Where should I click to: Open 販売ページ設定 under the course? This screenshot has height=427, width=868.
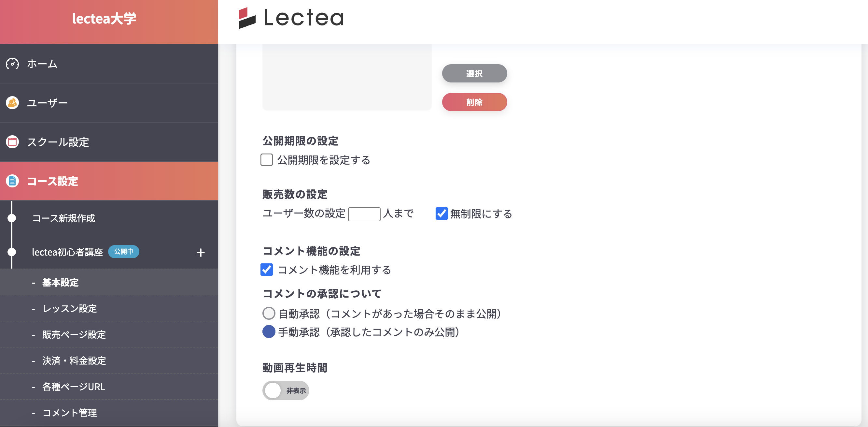(74, 334)
